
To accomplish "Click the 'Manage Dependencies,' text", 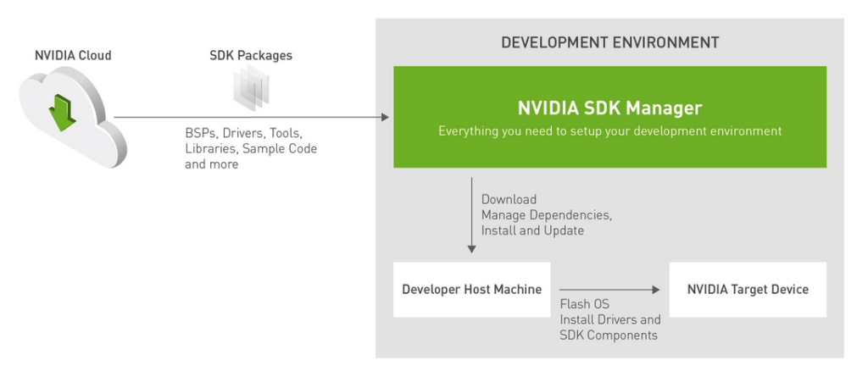I will (546, 215).
